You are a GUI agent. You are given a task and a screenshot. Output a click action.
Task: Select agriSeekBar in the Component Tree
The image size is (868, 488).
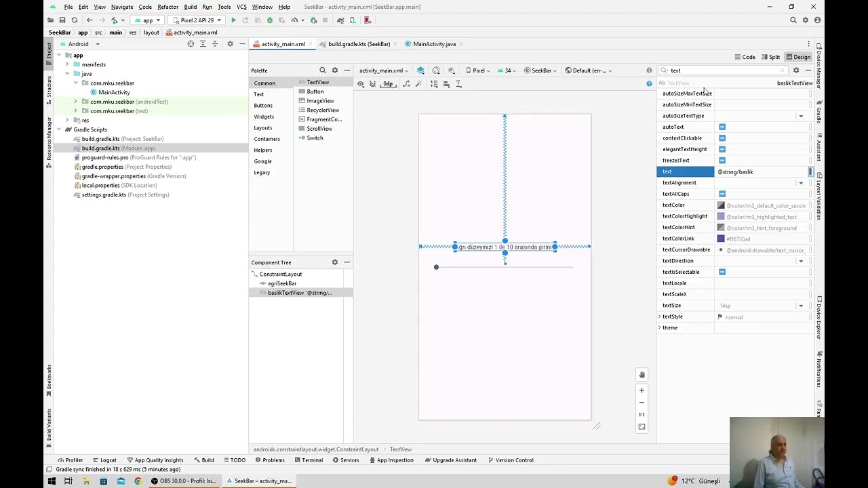[282, 283]
